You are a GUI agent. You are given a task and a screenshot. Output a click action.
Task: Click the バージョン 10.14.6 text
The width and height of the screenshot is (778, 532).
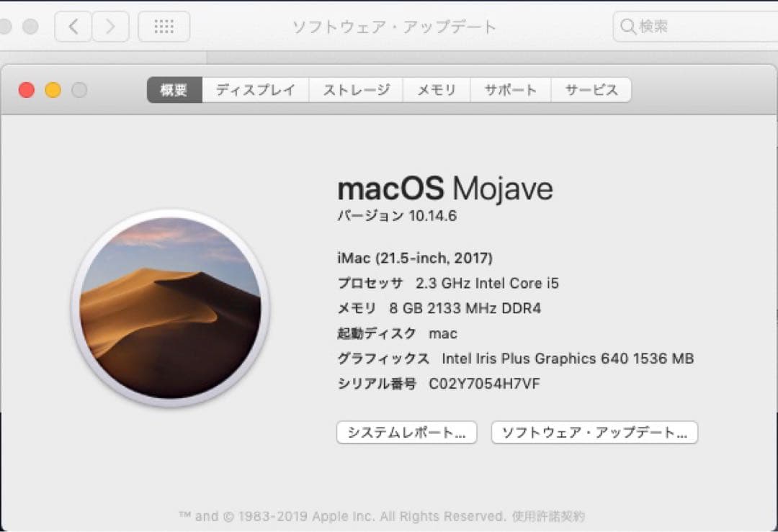click(397, 216)
